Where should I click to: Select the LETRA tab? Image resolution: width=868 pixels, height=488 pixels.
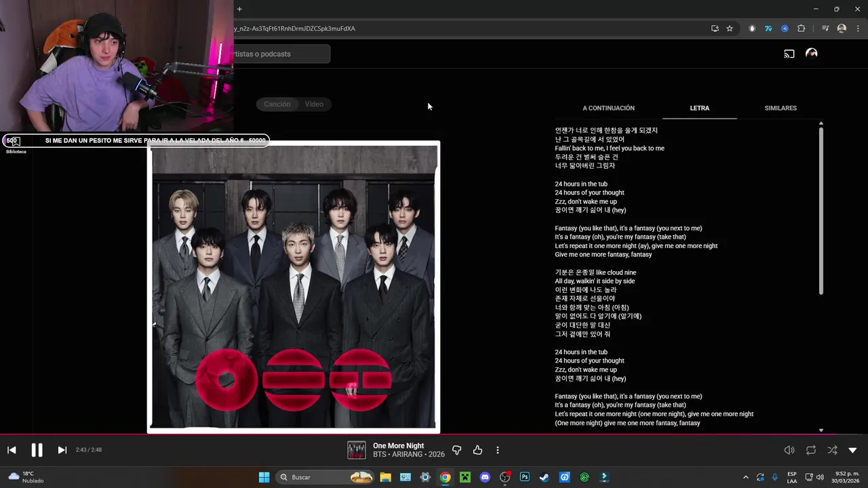pyautogui.click(x=699, y=108)
